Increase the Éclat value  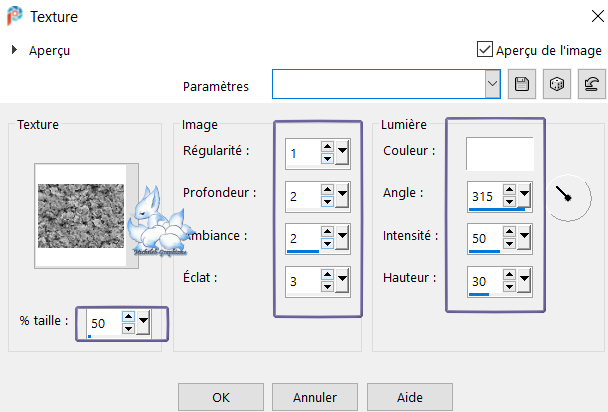(x=327, y=275)
